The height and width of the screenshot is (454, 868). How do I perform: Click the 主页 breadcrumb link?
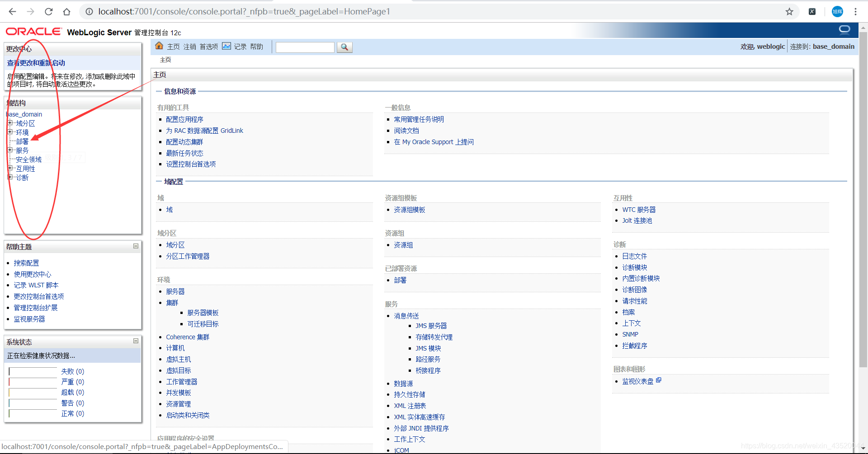(165, 60)
